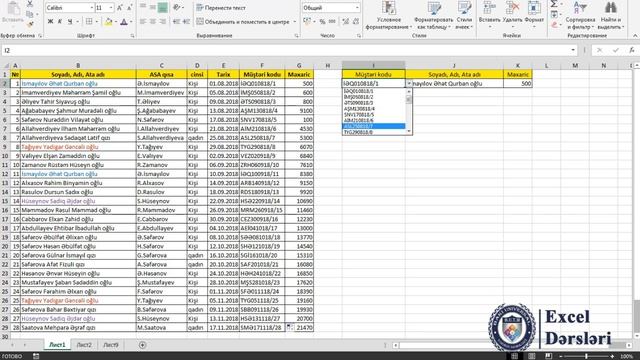640x360 pixels.
Task: Open the Calibri font name dropdown
Action: [91, 8]
